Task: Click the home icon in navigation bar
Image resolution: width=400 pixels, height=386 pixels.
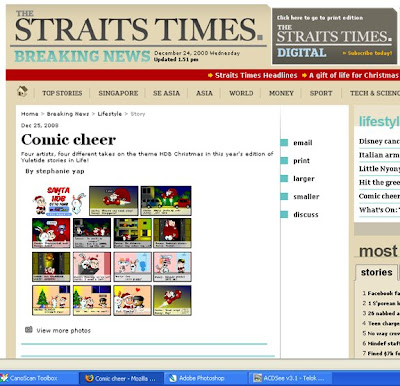Action: coord(22,91)
